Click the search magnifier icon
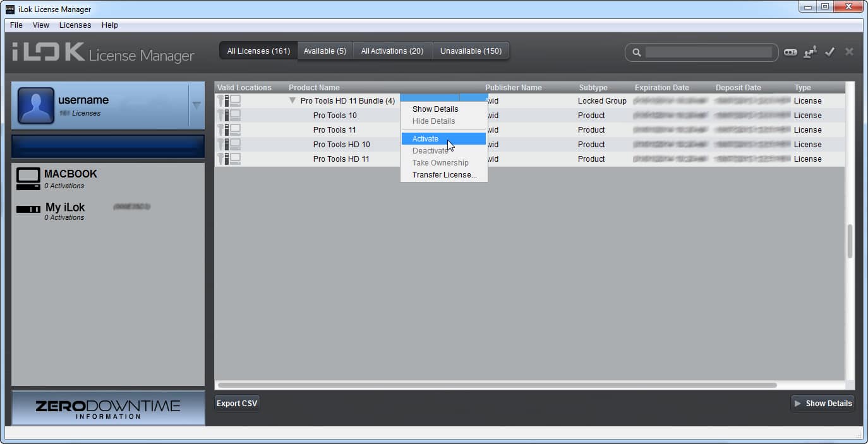Screen dimensions: 868x444 click(x=637, y=52)
